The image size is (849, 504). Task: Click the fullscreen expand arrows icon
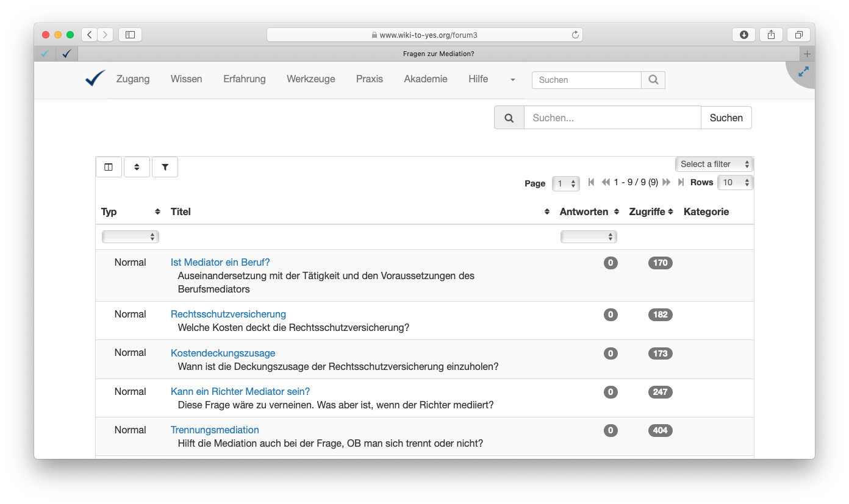tap(803, 71)
